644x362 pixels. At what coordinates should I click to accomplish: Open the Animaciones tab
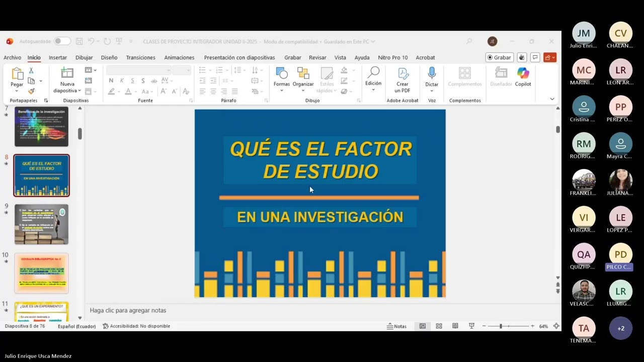(179, 57)
